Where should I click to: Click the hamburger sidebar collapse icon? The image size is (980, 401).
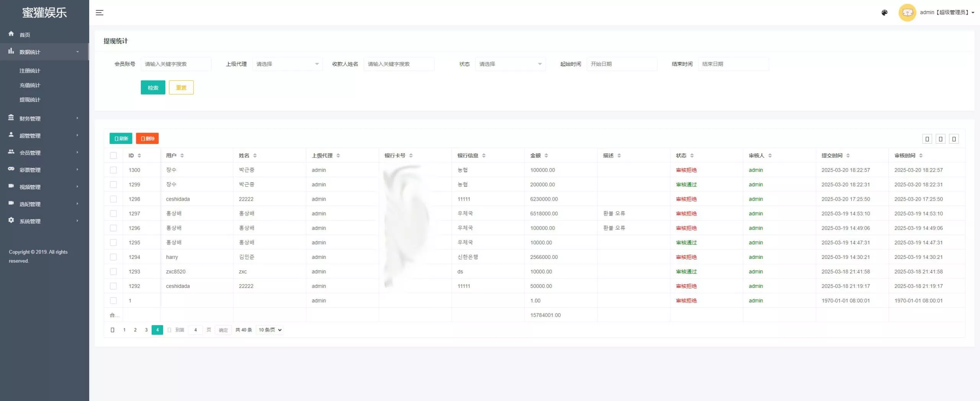pyautogui.click(x=100, y=13)
